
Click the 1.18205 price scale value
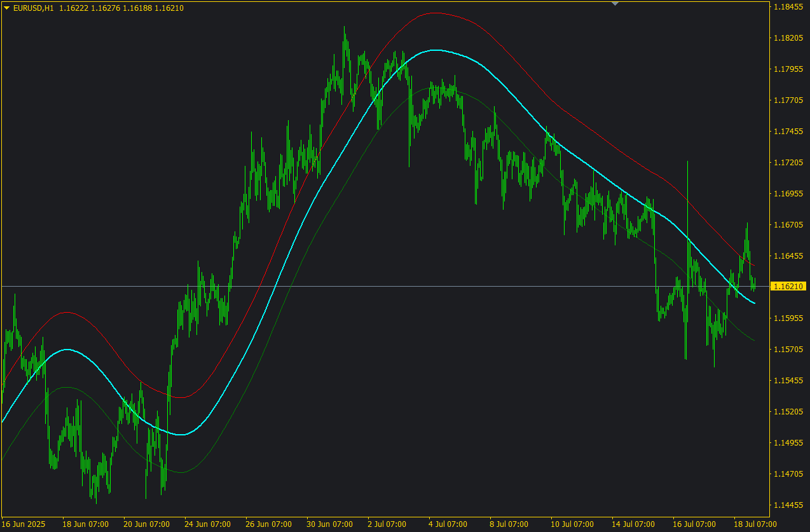[x=788, y=38]
